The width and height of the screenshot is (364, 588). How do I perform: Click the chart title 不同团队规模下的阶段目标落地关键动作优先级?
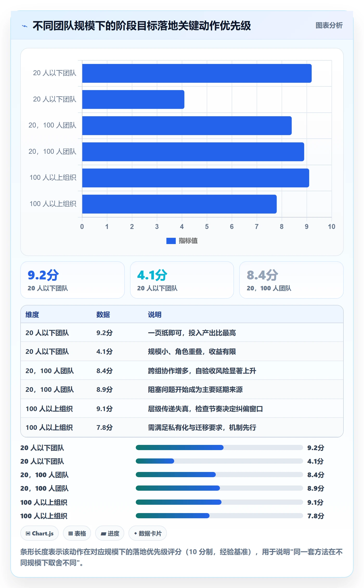142,26
